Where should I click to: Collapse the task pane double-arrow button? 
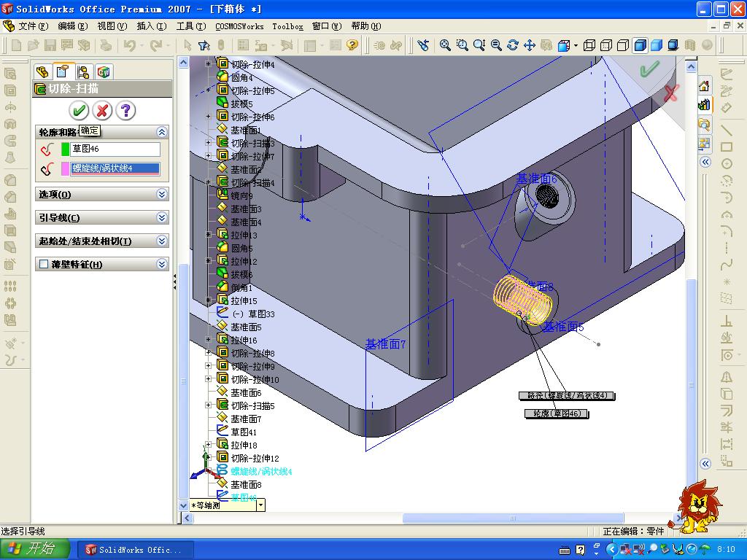click(x=705, y=162)
